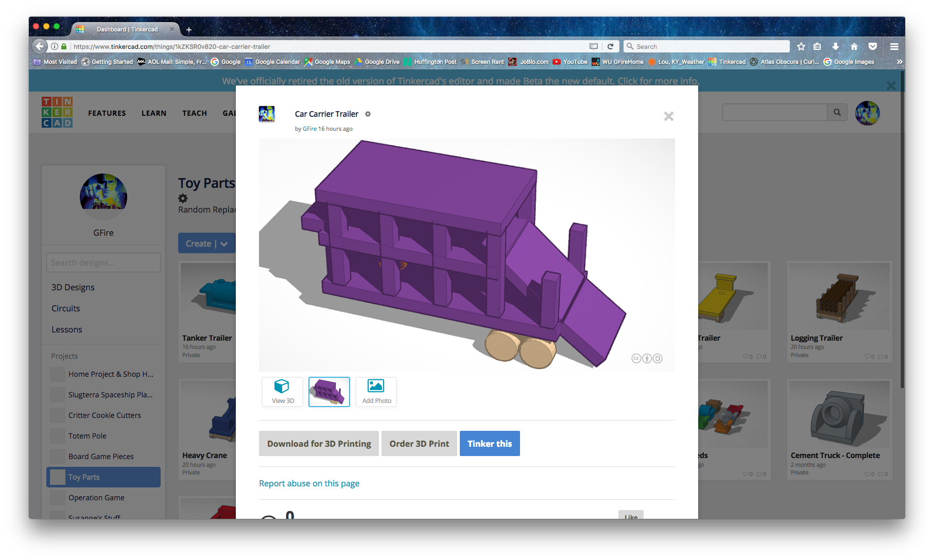
Task: Click the retired editor announcement banner text
Action: (460, 81)
